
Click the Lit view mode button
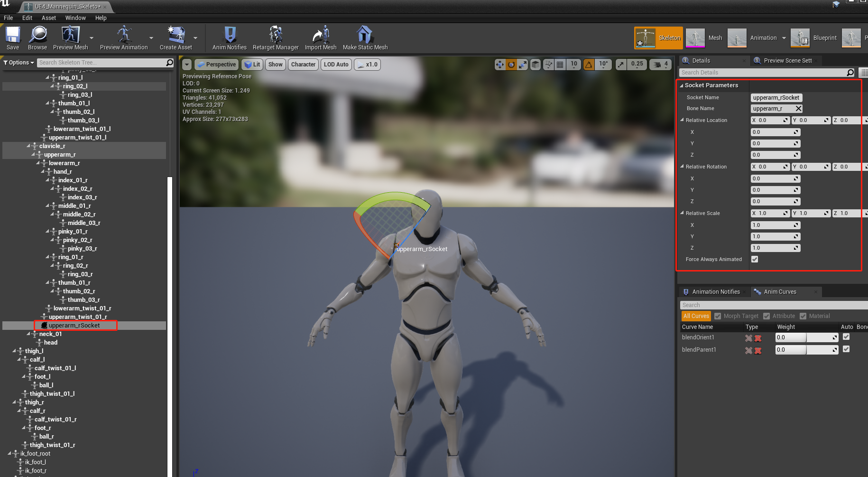252,65
